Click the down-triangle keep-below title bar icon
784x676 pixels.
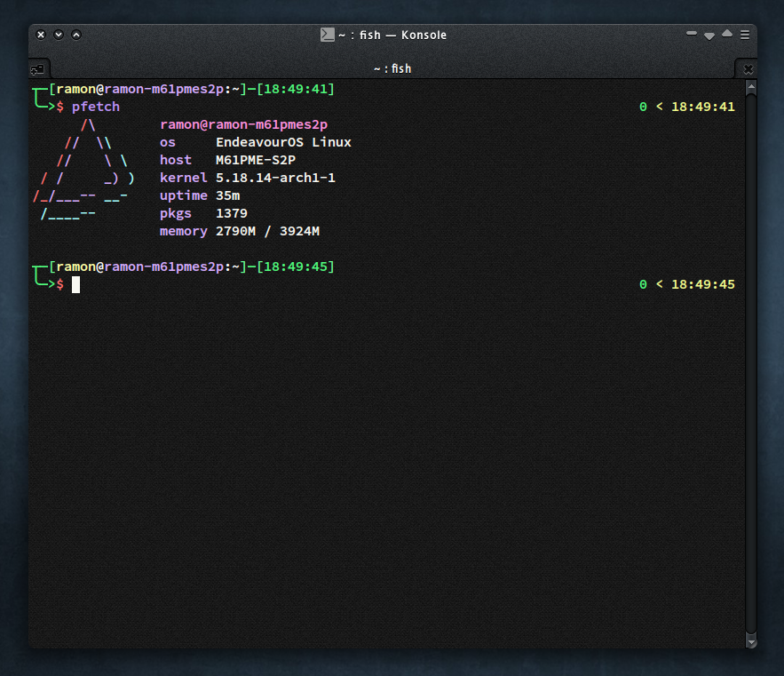pos(709,36)
